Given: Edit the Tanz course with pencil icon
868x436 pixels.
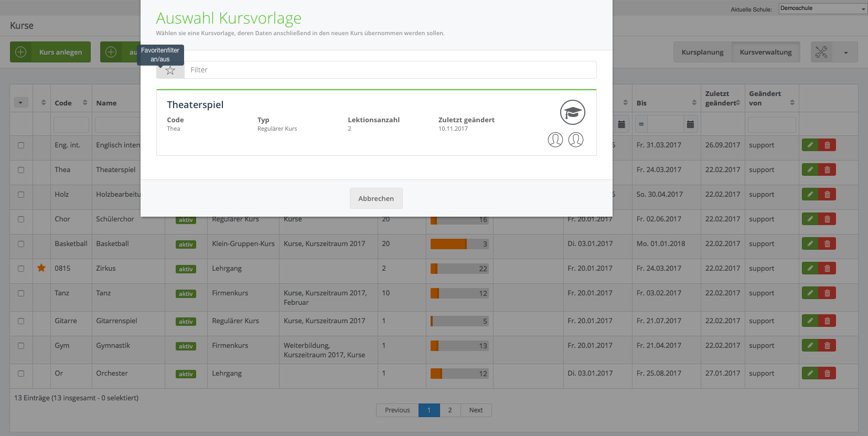Looking at the screenshot, I should pos(810,293).
